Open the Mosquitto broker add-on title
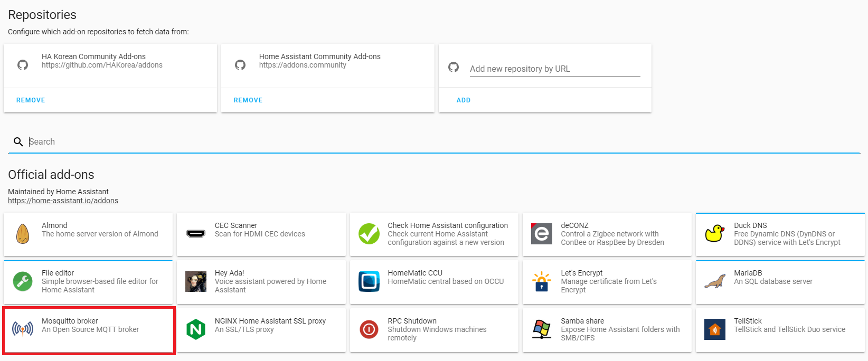 point(70,321)
